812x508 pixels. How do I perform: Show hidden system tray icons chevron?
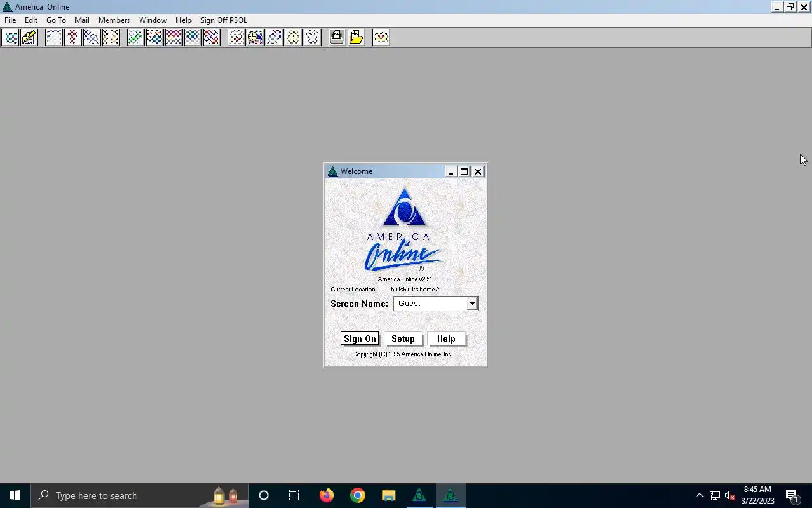pos(699,495)
